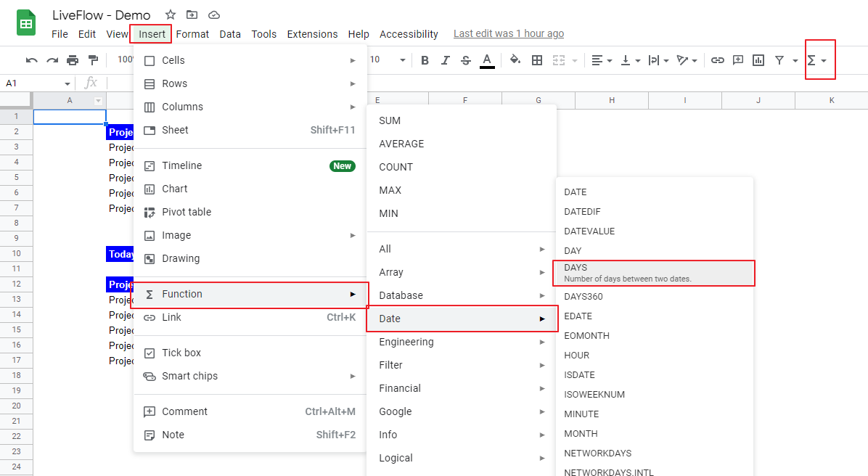Click the move to folder icon
Screen dimensions: 868x476
[192, 15]
